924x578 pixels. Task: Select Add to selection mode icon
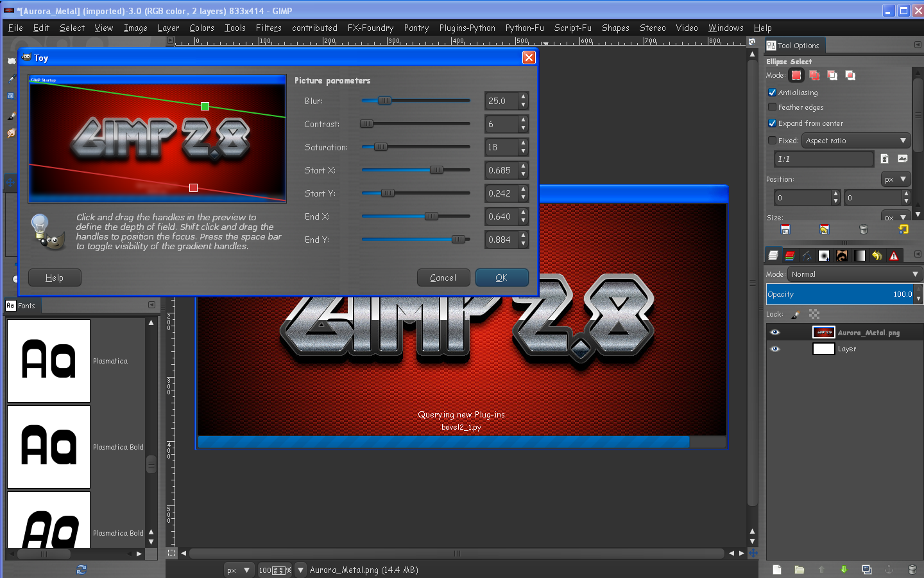point(814,75)
